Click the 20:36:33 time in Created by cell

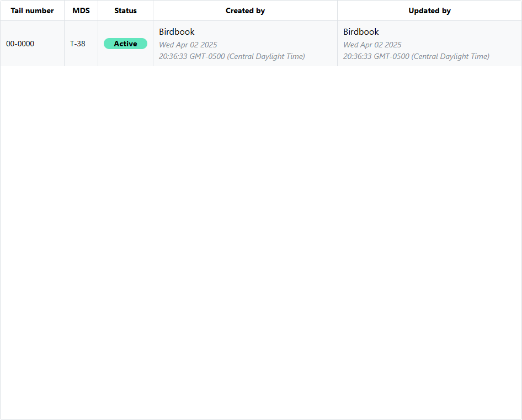[173, 56]
